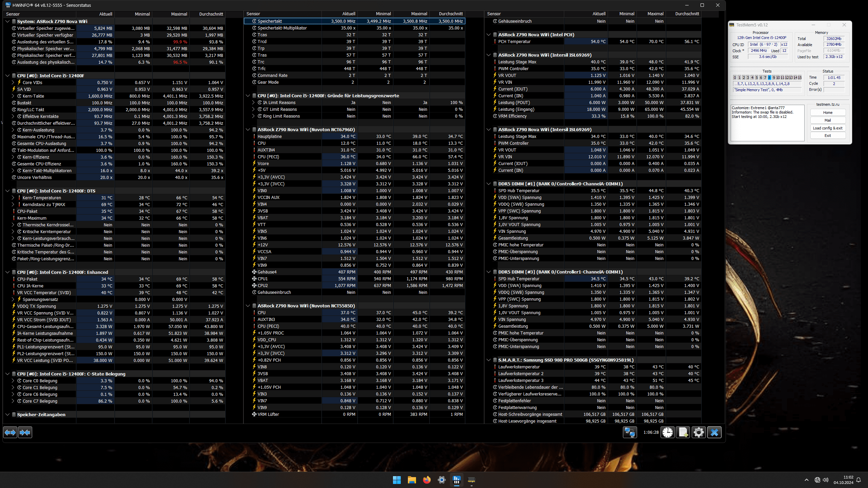Image resolution: width=868 pixels, height=488 pixels.
Task: Select the VRM Efficiency row
Action: [593, 116]
